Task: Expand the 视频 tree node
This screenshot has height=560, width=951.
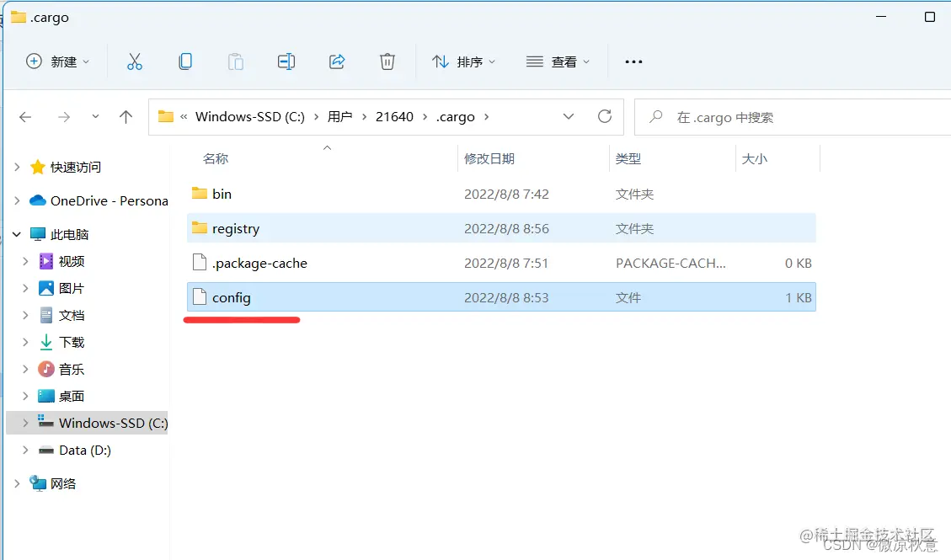Action: pyautogui.click(x=25, y=261)
